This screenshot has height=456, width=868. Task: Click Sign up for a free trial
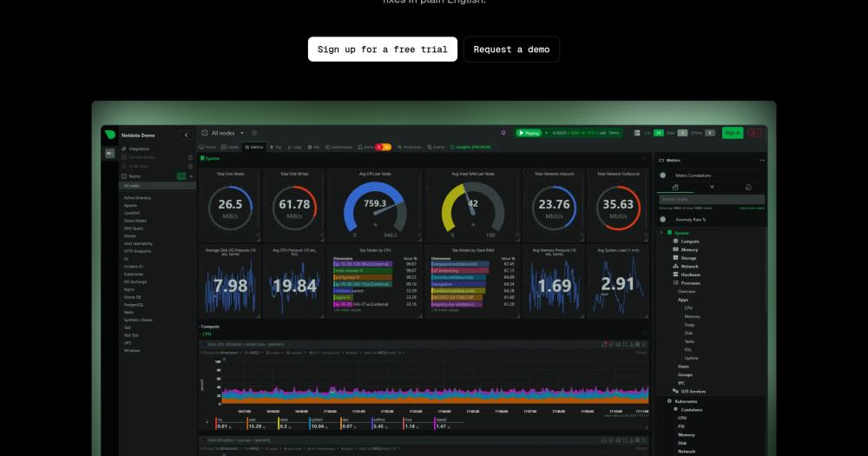coord(383,50)
